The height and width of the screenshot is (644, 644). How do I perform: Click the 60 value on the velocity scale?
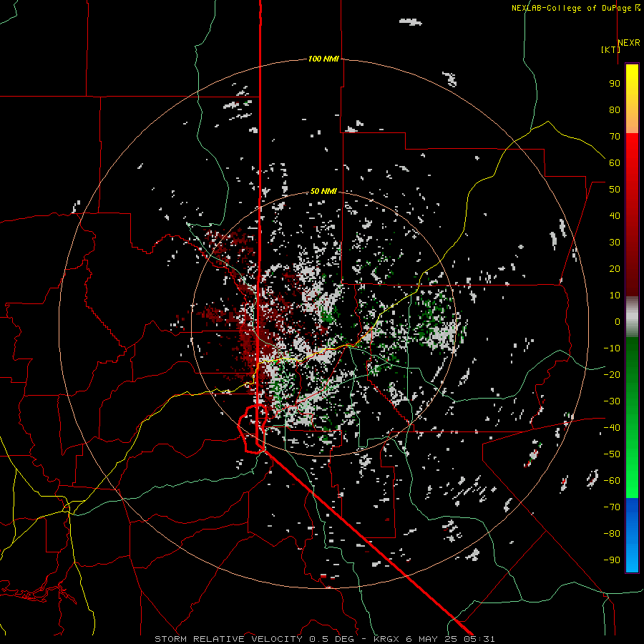pos(615,162)
